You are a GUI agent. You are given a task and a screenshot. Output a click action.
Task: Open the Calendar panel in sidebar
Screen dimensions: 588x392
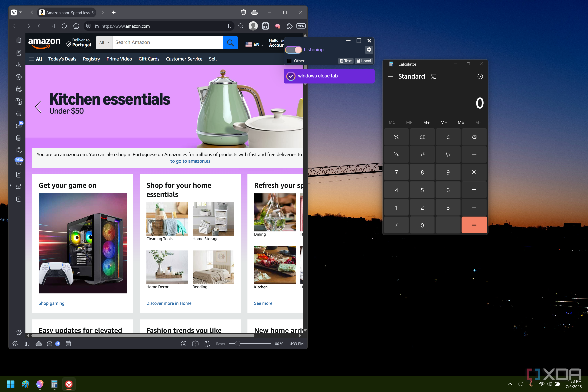click(x=19, y=138)
